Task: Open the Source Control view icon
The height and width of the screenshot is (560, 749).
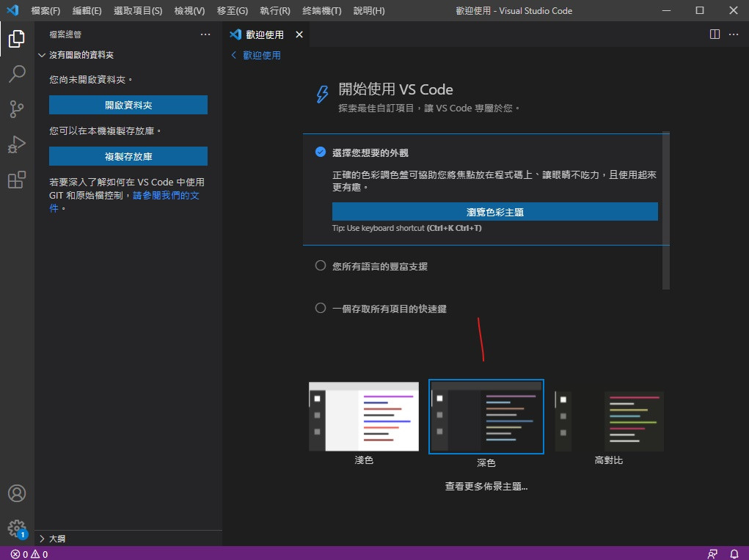Action: (17, 109)
